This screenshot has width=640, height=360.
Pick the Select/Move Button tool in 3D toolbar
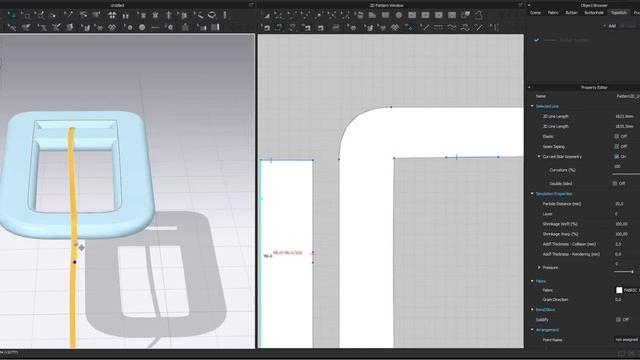click(x=129, y=27)
